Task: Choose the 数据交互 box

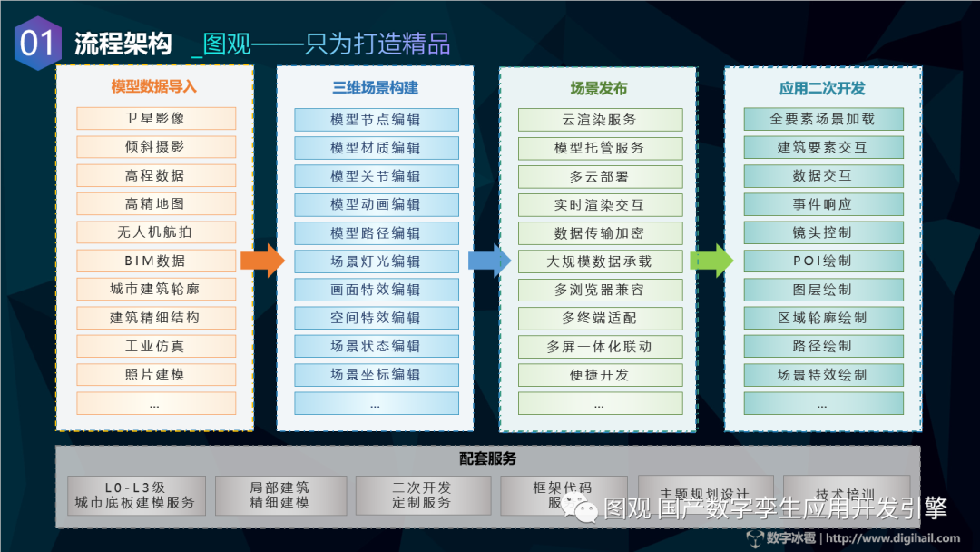Action: tap(823, 175)
